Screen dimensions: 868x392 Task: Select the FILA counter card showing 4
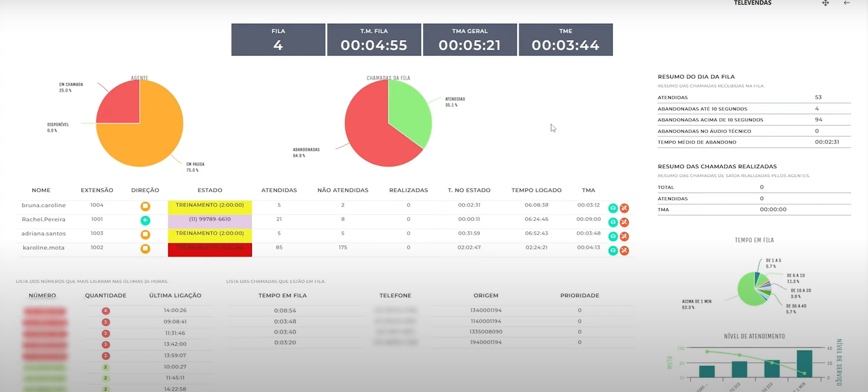278,40
